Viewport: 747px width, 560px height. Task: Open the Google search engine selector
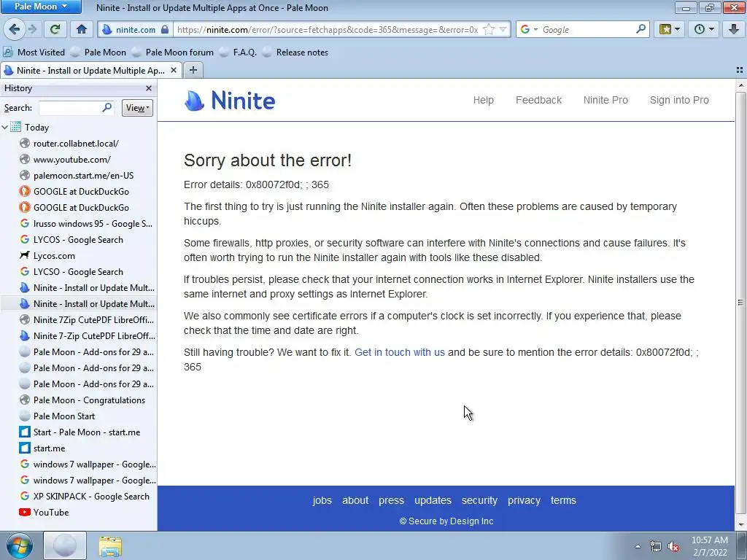pyautogui.click(x=529, y=29)
